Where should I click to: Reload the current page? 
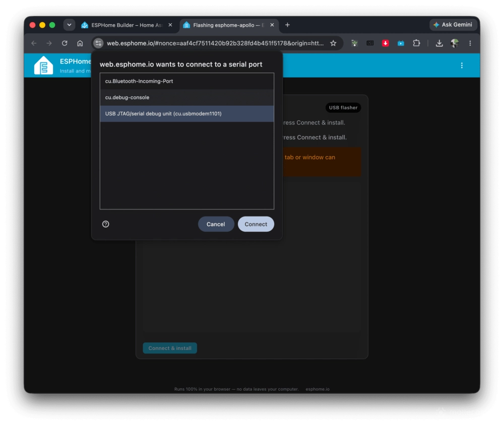(x=65, y=43)
